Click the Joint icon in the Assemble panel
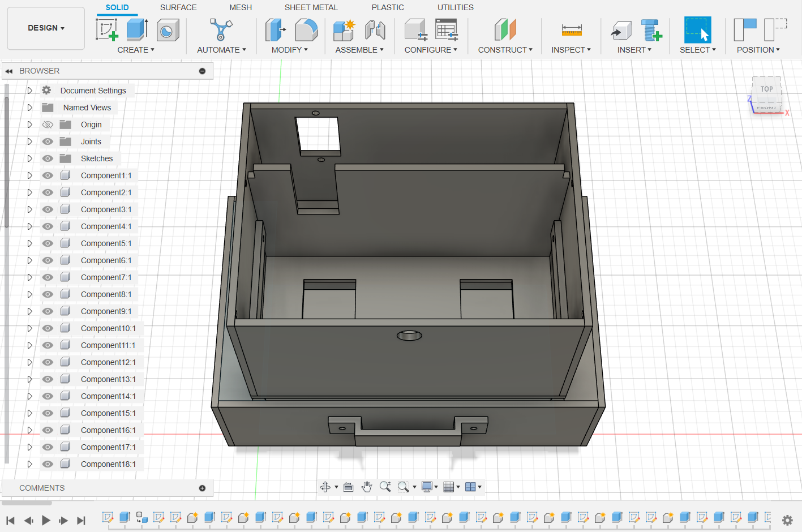802x532 pixels. click(374, 29)
